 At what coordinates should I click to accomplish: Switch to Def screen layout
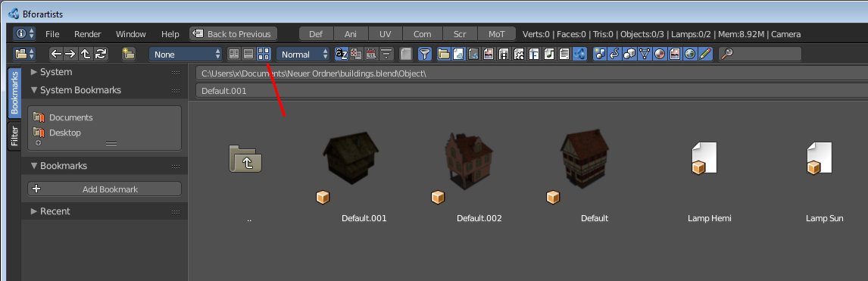pos(316,34)
